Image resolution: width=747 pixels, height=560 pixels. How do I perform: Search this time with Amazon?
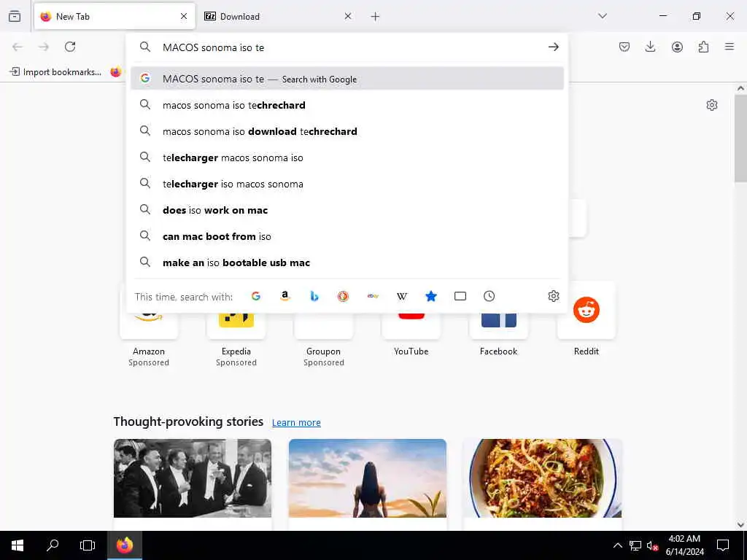[285, 296]
